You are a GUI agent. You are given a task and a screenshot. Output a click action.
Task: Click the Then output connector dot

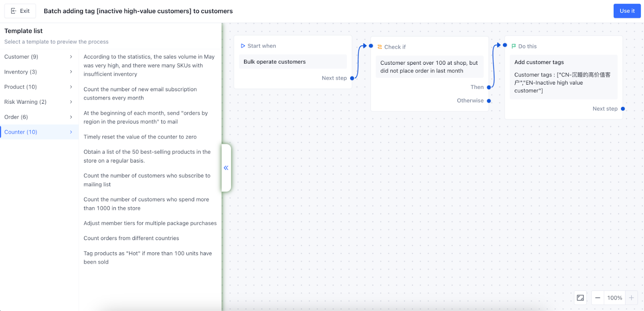pos(489,87)
